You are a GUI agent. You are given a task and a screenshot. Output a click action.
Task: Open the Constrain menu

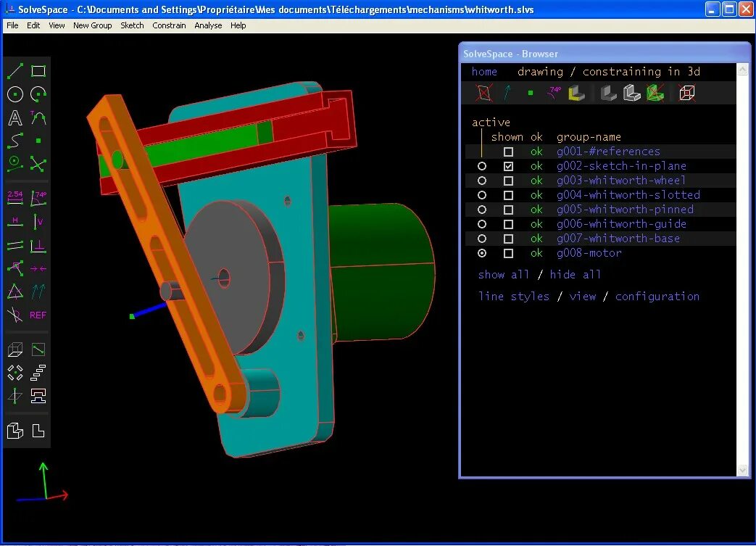pos(169,25)
